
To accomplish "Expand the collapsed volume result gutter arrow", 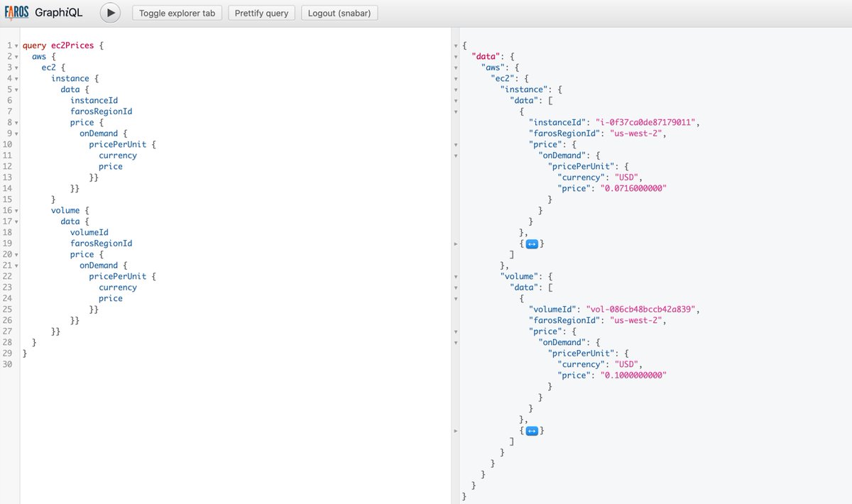I will [456, 431].
